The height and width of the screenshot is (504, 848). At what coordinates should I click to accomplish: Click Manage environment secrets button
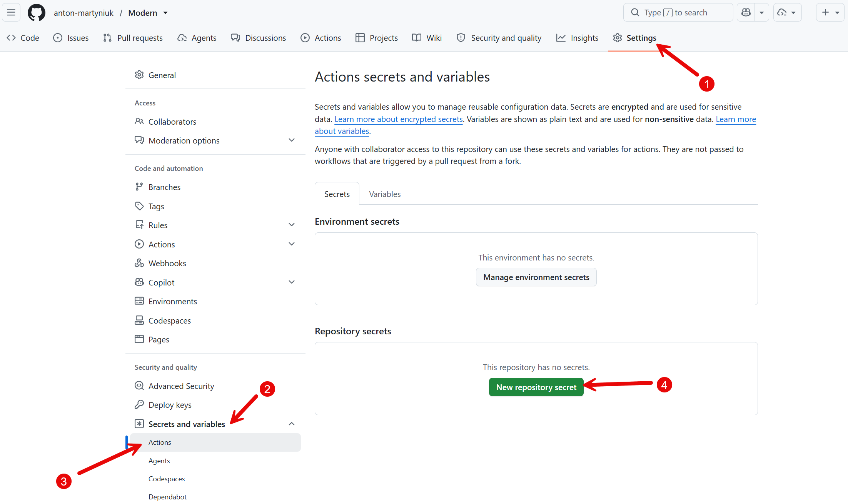point(536,277)
